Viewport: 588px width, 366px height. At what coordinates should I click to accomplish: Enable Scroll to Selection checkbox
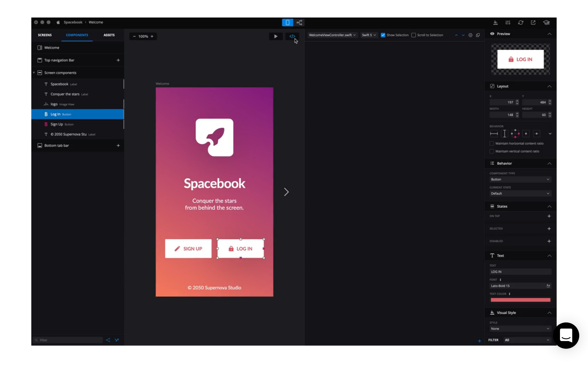point(414,35)
